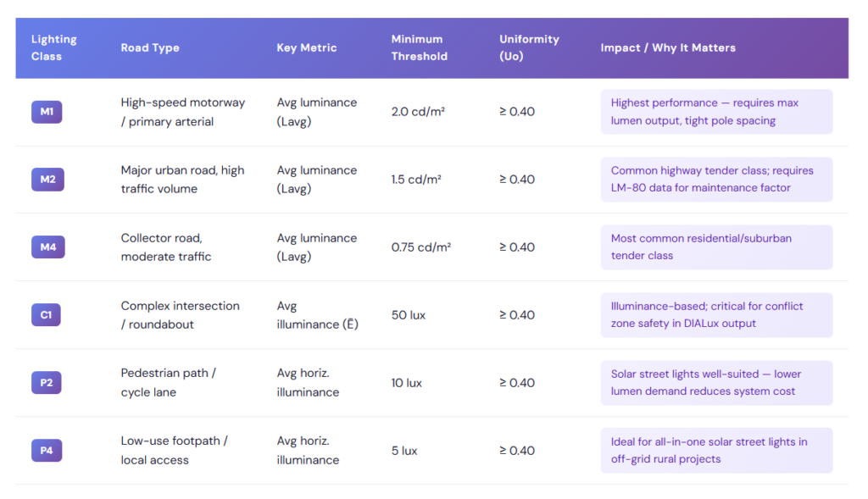Click the P4 lighting class badge
The height and width of the screenshot is (499, 868).
pyautogui.click(x=47, y=451)
